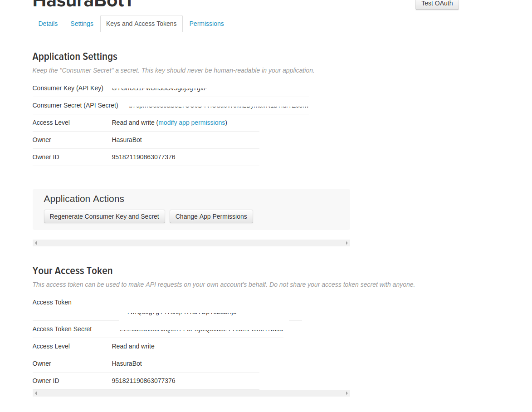Click the Application Actions heading

click(x=84, y=199)
